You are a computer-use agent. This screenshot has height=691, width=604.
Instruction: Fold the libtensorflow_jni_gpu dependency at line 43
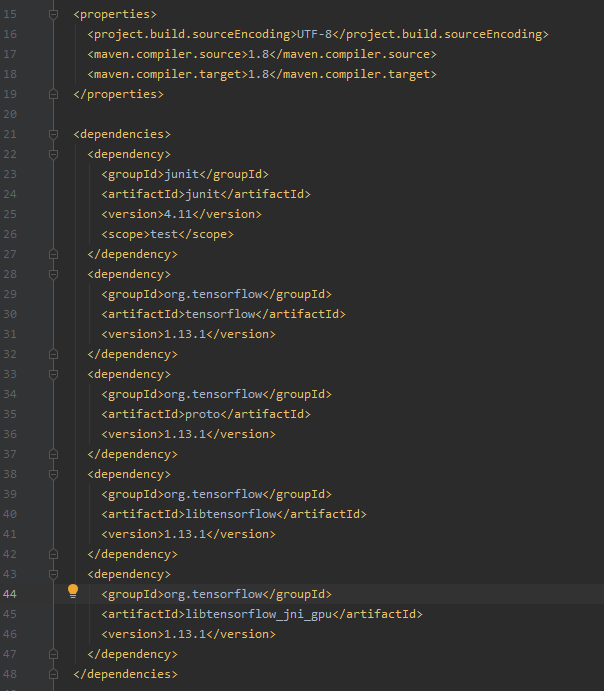(53, 575)
